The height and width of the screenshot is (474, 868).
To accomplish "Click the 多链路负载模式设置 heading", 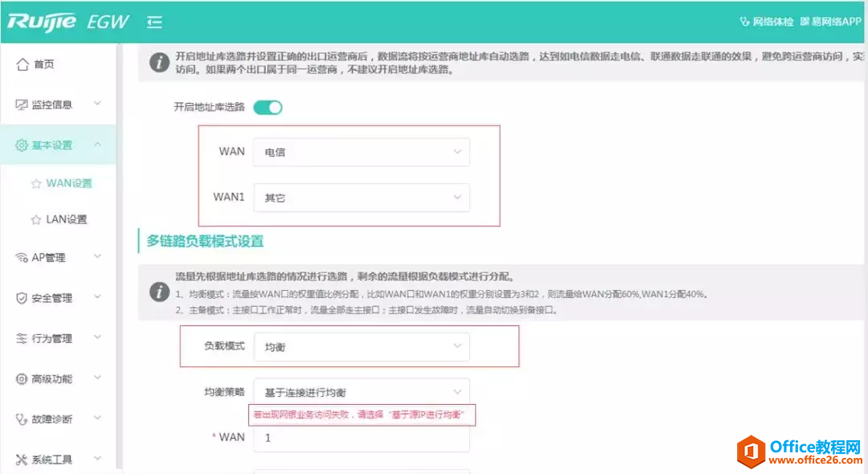I will click(205, 241).
